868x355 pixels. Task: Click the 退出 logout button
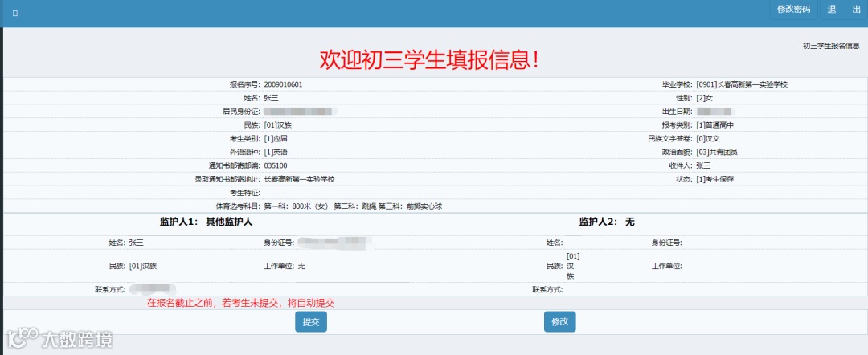pyautogui.click(x=844, y=10)
